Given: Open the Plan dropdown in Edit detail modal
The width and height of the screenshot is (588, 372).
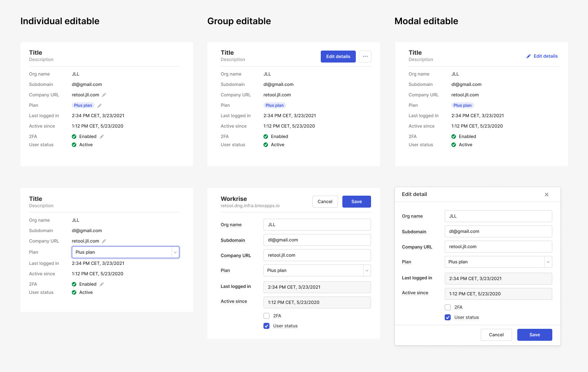Looking at the screenshot, I should coord(498,262).
